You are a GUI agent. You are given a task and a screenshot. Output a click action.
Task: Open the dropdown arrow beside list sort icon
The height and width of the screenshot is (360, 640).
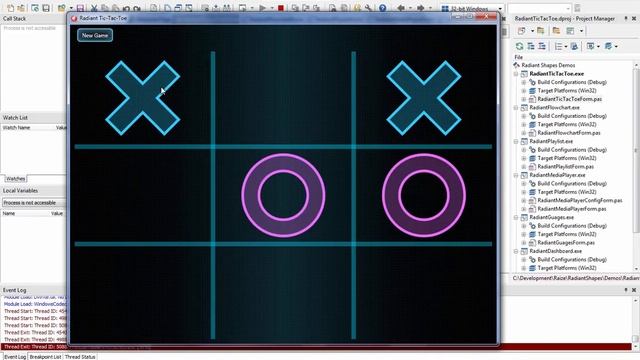point(566,47)
